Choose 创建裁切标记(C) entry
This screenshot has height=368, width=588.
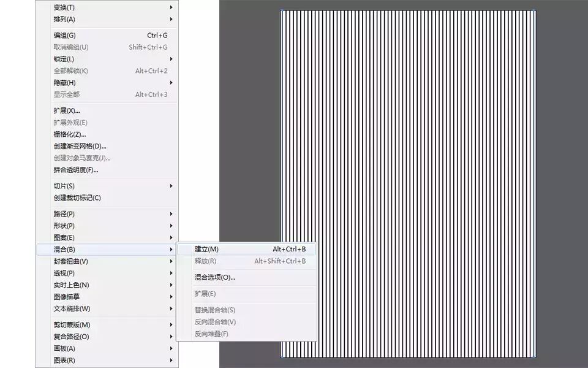coord(107,198)
